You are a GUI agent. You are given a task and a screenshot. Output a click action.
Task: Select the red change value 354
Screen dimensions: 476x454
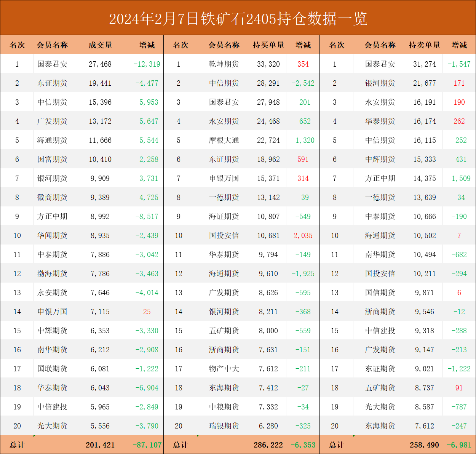(x=303, y=64)
